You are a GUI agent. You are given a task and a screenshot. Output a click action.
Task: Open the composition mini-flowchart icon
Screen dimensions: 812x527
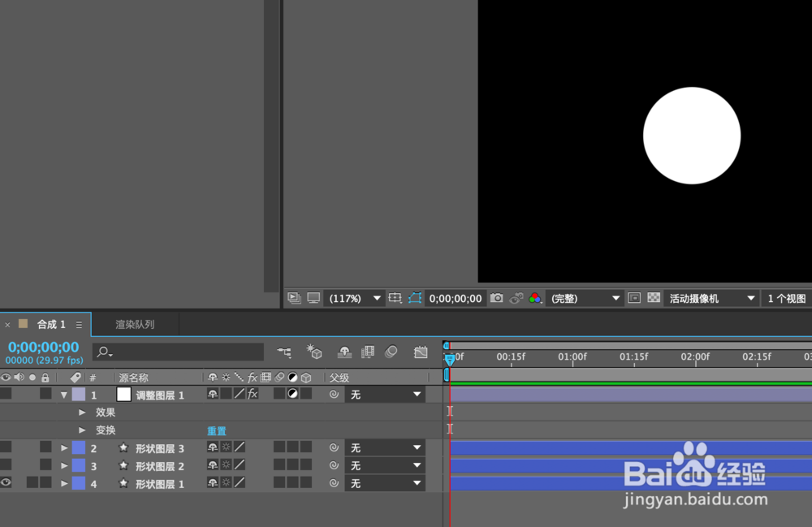[284, 352]
